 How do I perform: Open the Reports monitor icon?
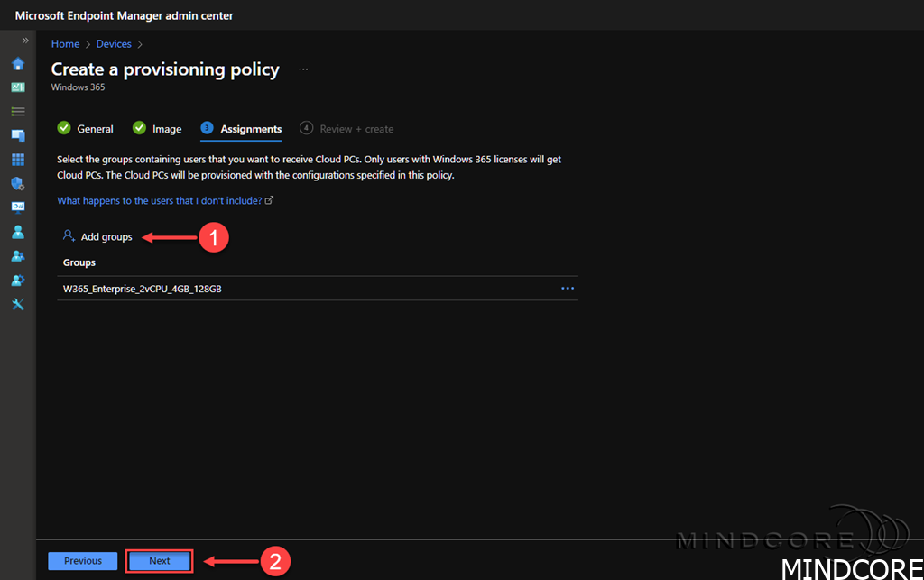(x=17, y=207)
